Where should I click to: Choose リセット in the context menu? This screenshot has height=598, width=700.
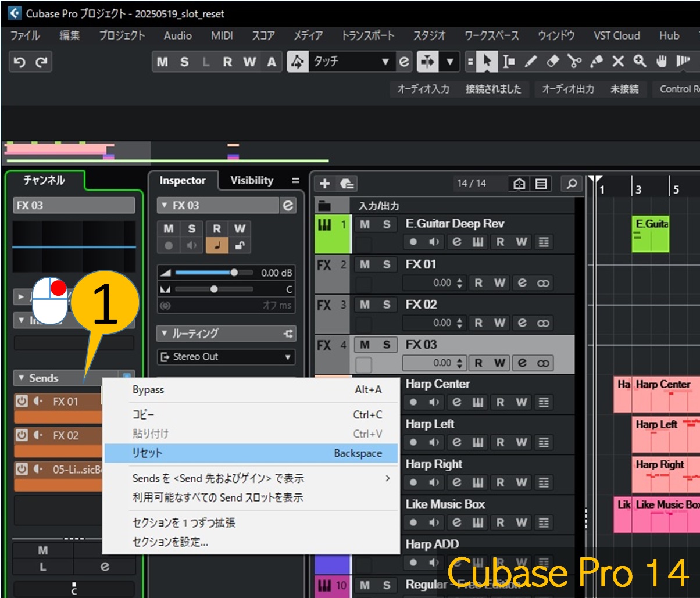pyautogui.click(x=251, y=453)
